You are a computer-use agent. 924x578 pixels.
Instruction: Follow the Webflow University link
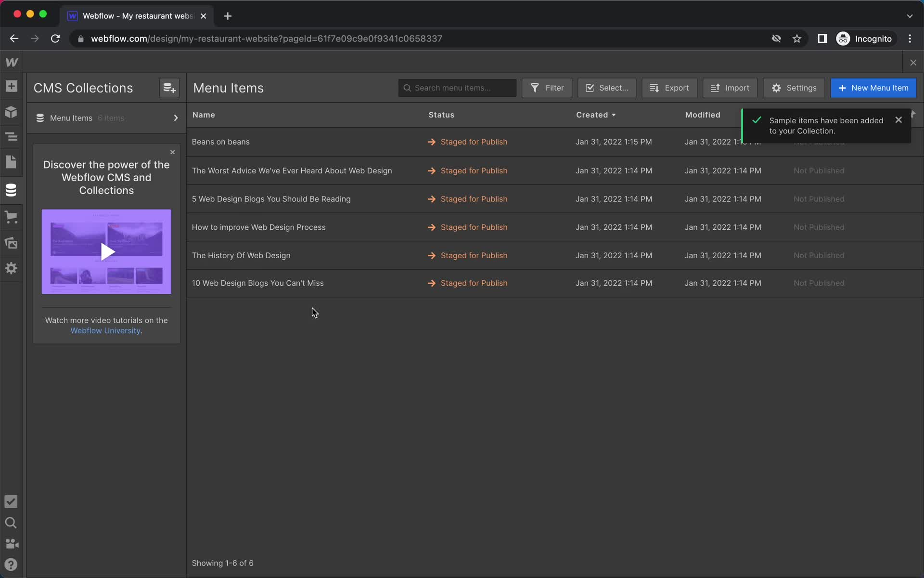pyautogui.click(x=105, y=330)
